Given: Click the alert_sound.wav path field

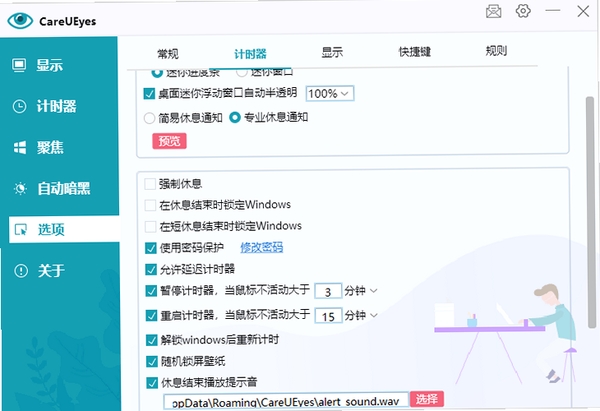Looking at the screenshot, I should pos(286,401).
